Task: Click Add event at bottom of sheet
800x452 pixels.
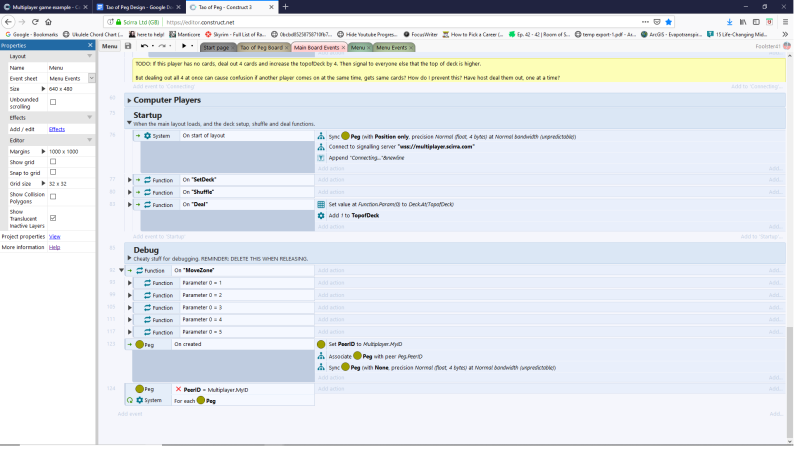Action: pos(130,414)
